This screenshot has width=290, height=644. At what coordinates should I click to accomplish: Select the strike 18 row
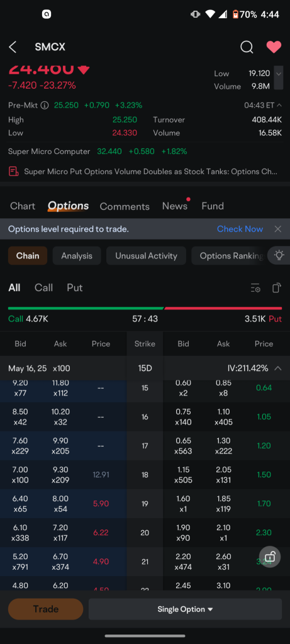point(145,474)
